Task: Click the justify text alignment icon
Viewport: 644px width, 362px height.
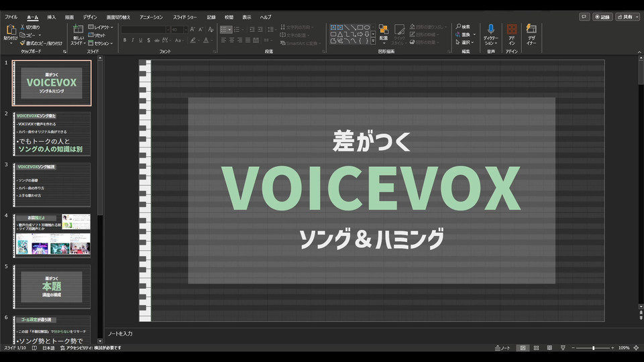Action: tap(248, 40)
